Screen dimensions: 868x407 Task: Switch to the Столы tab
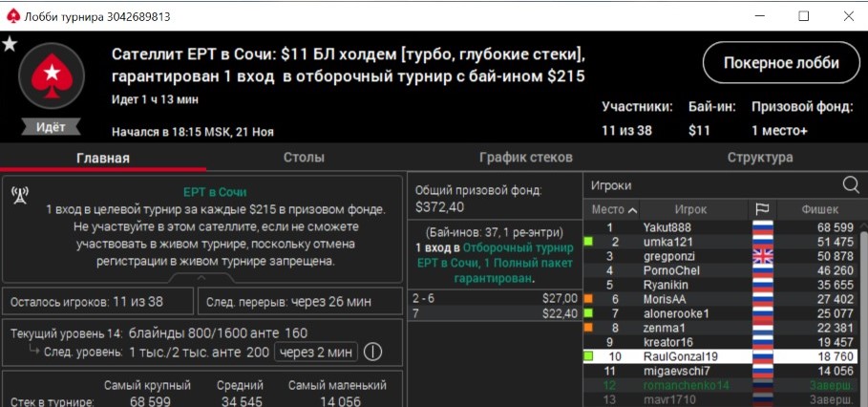(x=304, y=158)
